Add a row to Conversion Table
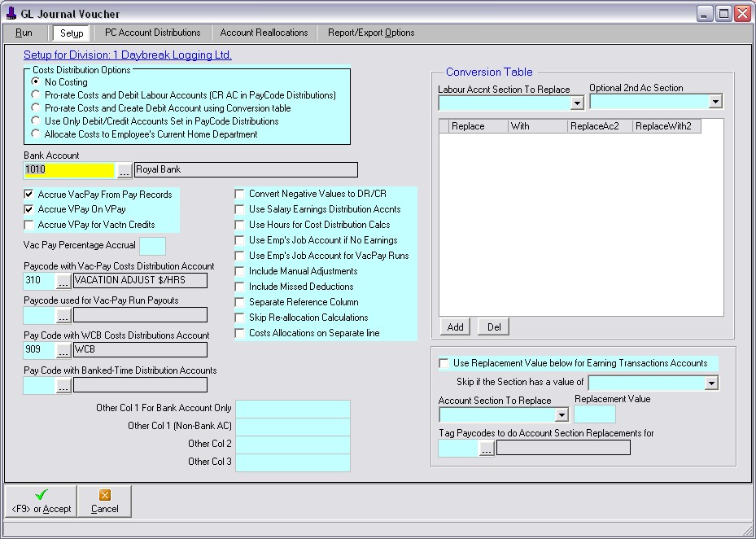Screen dimensions: 756x539 point(455,327)
